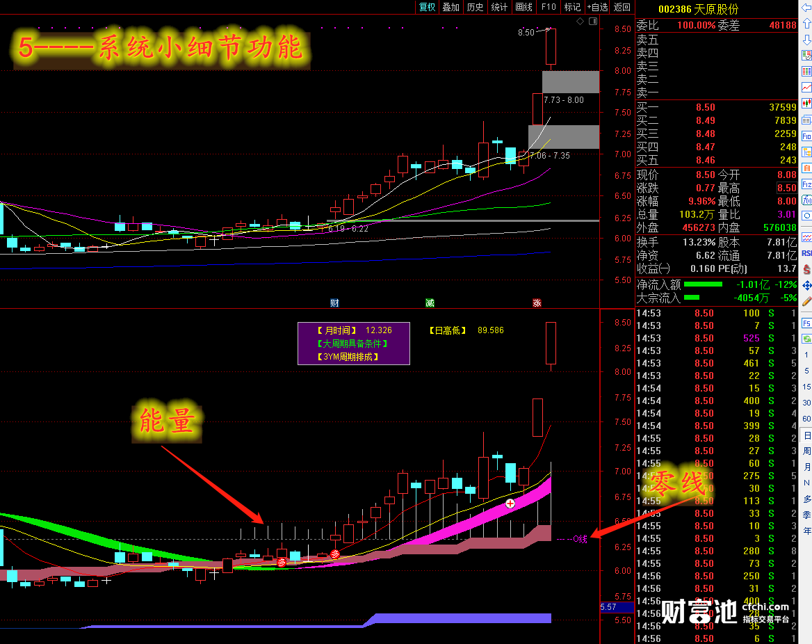
Task: Select the 5-minute period
Action: [x=806, y=371]
